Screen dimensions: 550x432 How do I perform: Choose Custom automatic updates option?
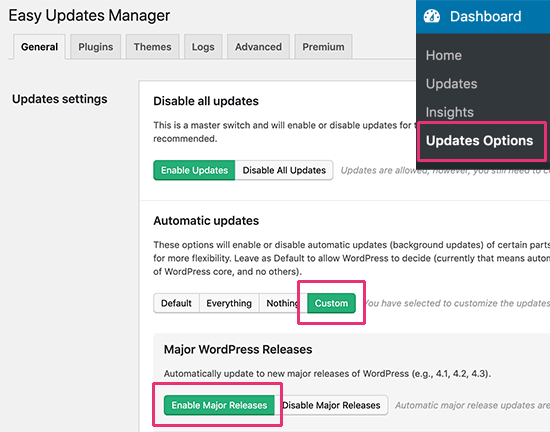pos(331,303)
